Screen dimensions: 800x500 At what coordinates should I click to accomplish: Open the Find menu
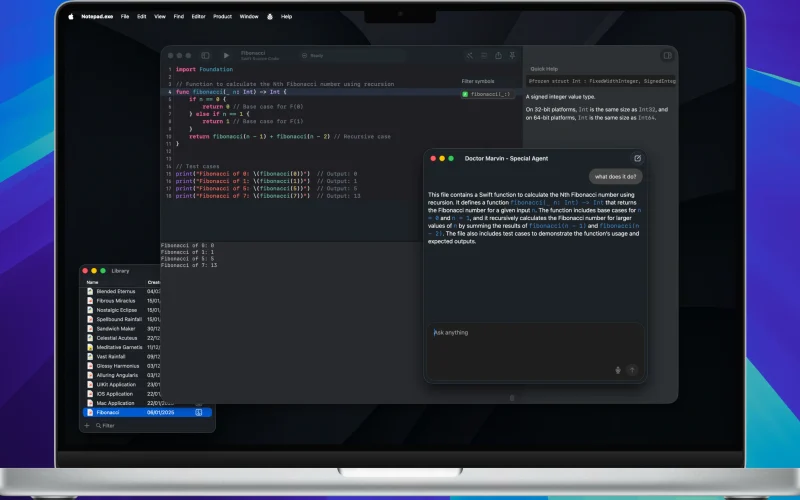(x=179, y=17)
